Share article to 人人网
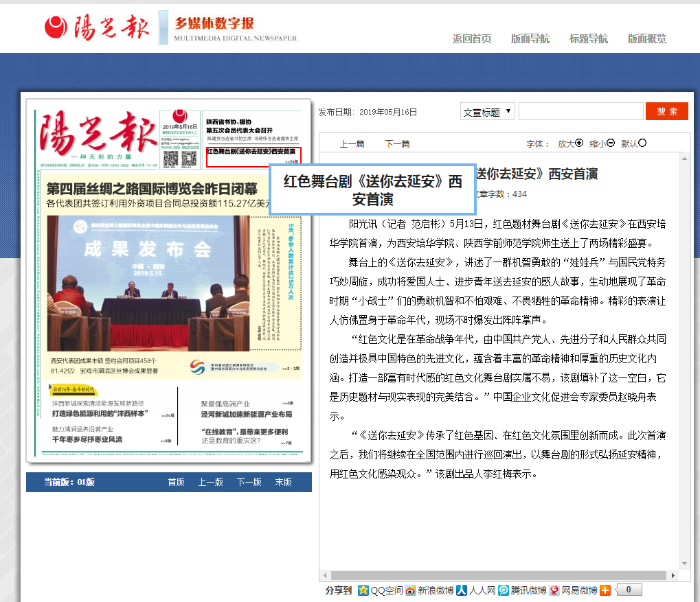 (477, 590)
